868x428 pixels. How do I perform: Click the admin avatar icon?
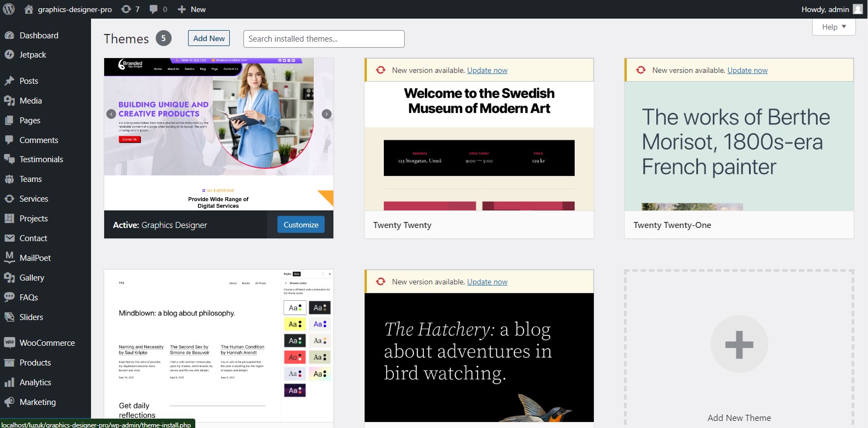click(x=858, y=9)
